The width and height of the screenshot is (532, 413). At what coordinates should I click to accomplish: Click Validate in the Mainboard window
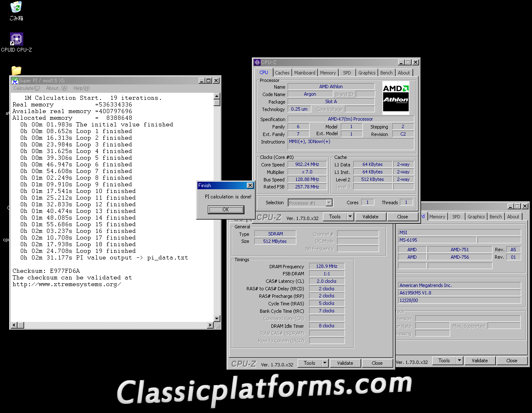coord(480,361)
